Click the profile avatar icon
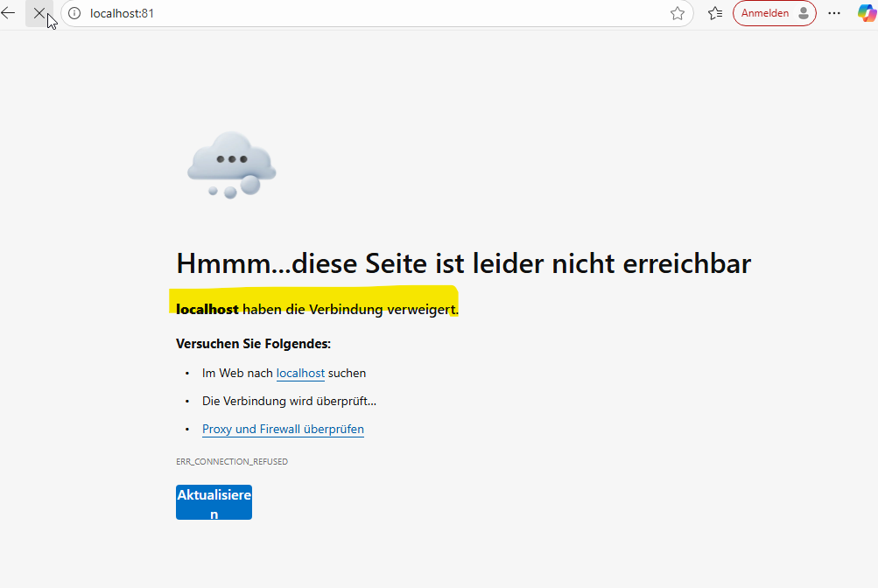This screenshot has width=878, height=588. tap(804, 13)
